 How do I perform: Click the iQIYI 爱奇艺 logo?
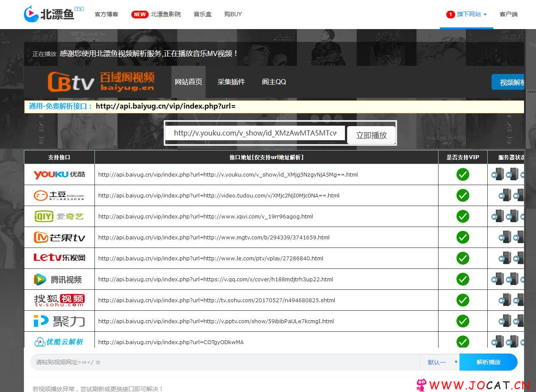tap(59, 216)
